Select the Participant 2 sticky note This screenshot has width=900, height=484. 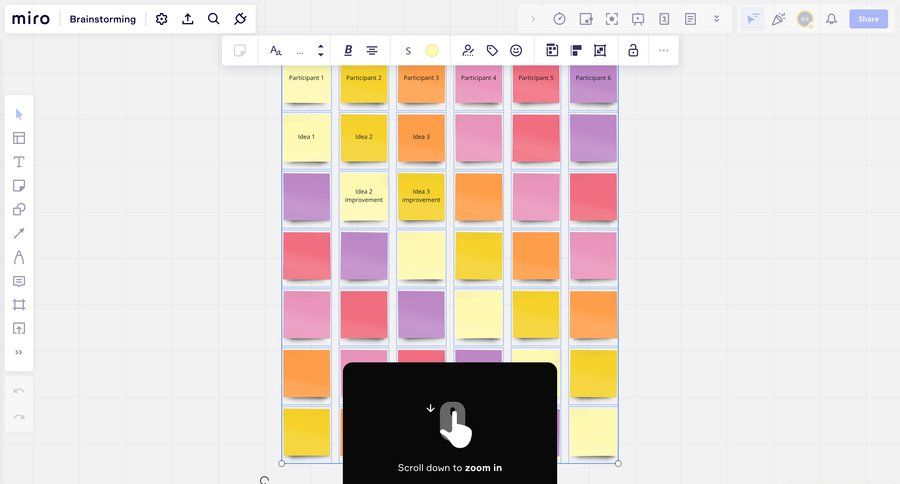(364, 84)
